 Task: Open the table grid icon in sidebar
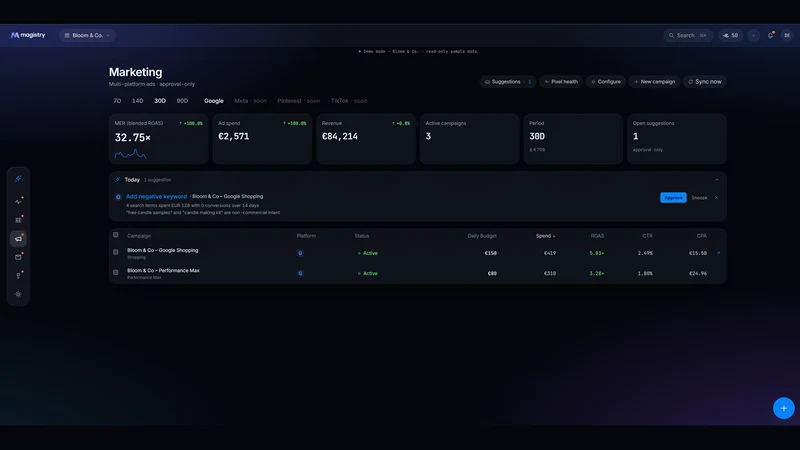[18, 220]
